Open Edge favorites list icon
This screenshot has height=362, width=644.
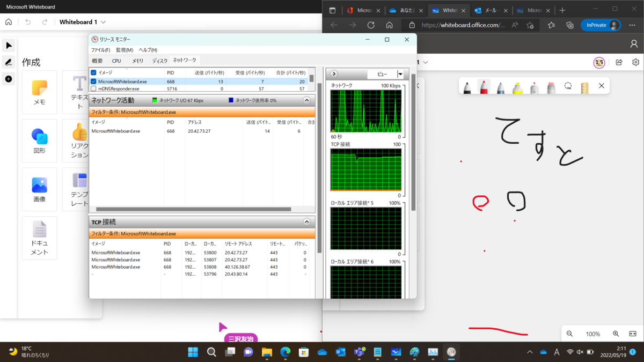(x=552, y=25)
